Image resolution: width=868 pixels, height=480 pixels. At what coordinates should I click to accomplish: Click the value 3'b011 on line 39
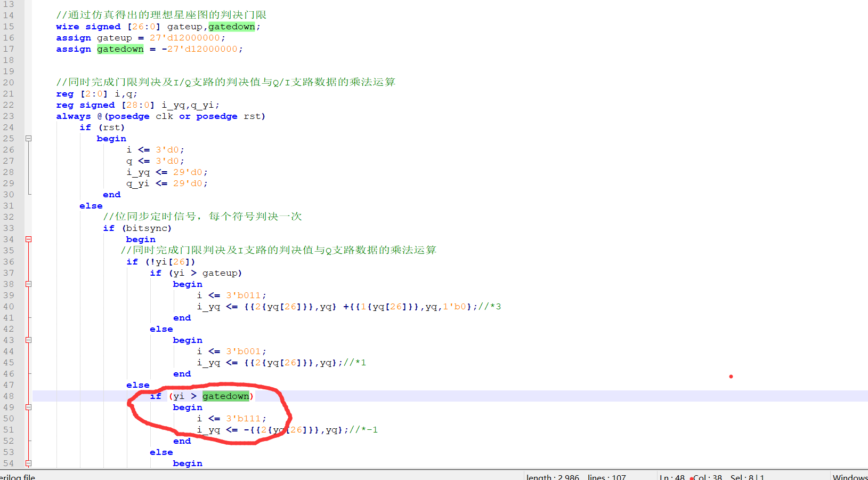[244, 295]
